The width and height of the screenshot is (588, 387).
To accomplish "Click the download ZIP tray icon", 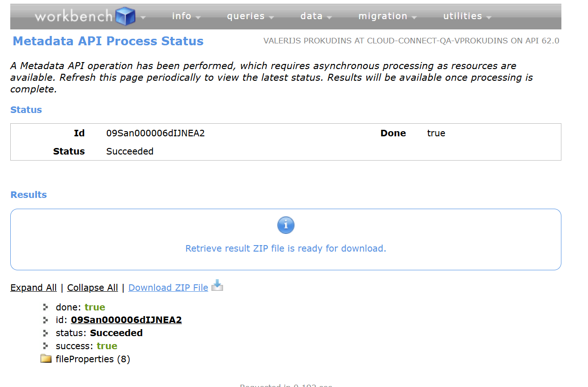I will point(217,285).
